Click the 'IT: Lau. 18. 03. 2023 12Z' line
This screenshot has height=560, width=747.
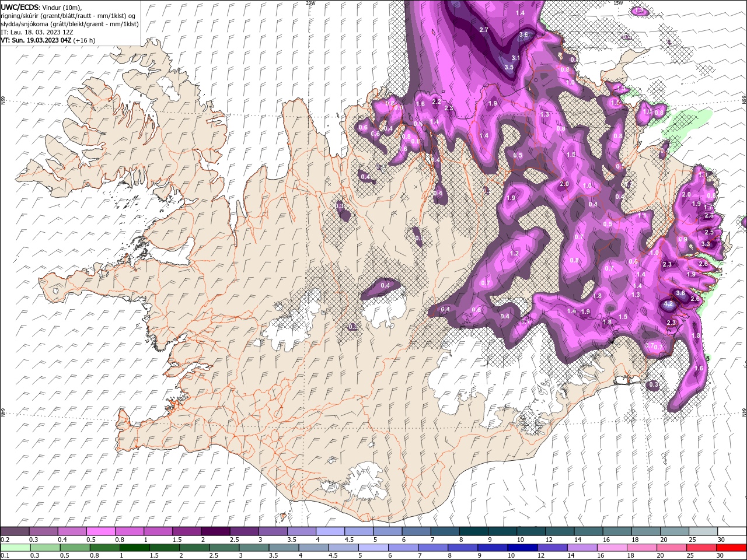pos(37,32)
